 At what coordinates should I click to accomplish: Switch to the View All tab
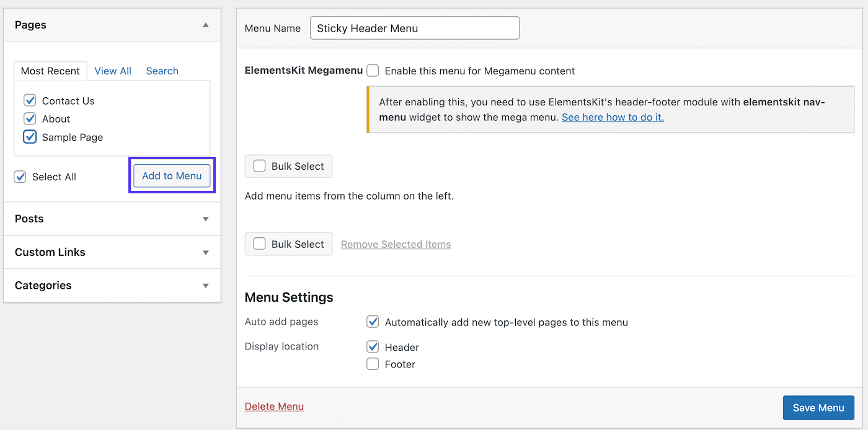click(113, 71)
